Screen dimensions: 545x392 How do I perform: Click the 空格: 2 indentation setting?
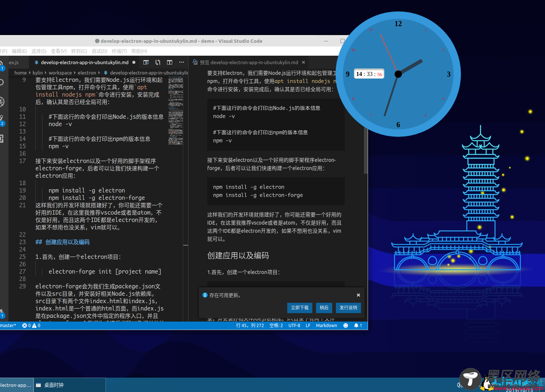tap(276, 326)
